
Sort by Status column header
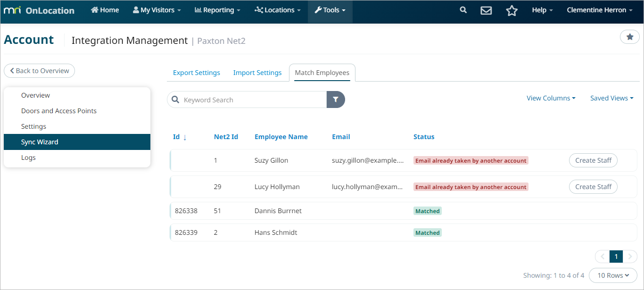424,137
